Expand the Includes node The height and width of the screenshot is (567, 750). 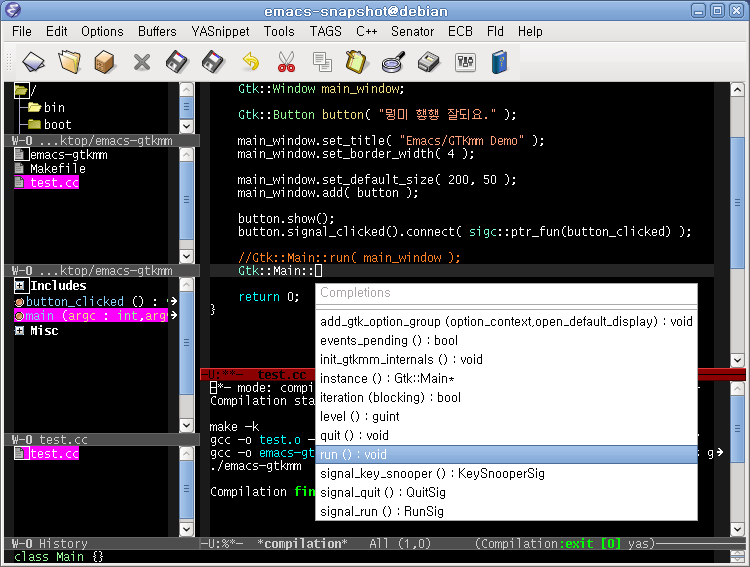(19, 286)
